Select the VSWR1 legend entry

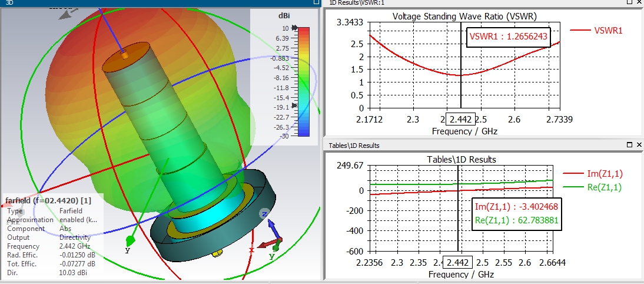point(596,30)
